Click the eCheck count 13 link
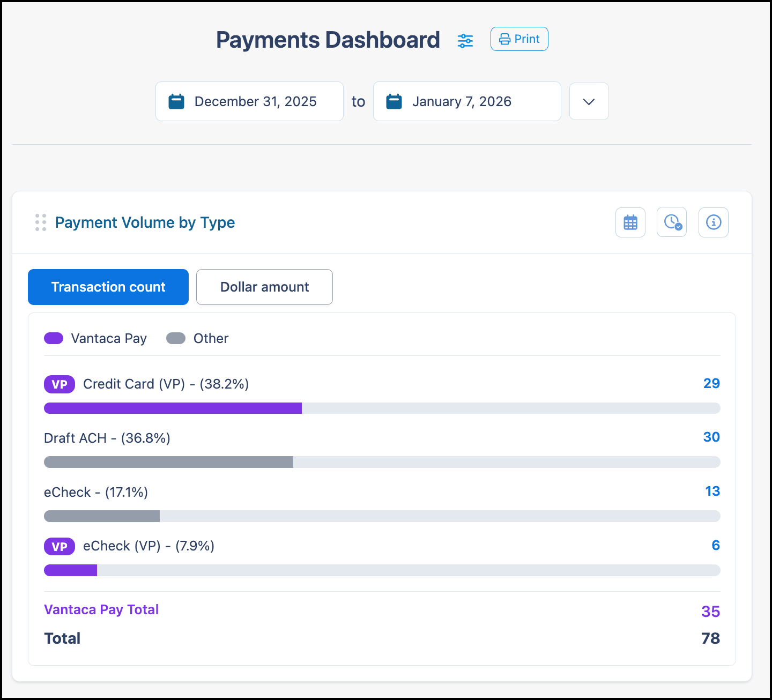The width and height of the screenshot is (772, 700). (x=712, y=491)
